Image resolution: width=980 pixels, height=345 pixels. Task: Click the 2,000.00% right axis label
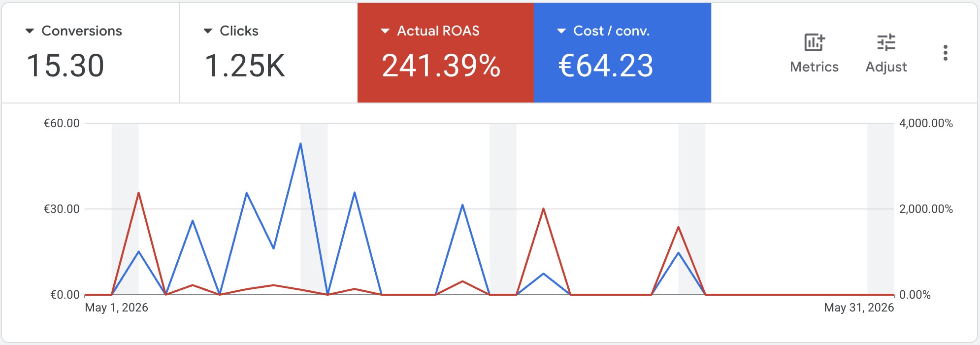pyautogui.click(x=926, y=209)
